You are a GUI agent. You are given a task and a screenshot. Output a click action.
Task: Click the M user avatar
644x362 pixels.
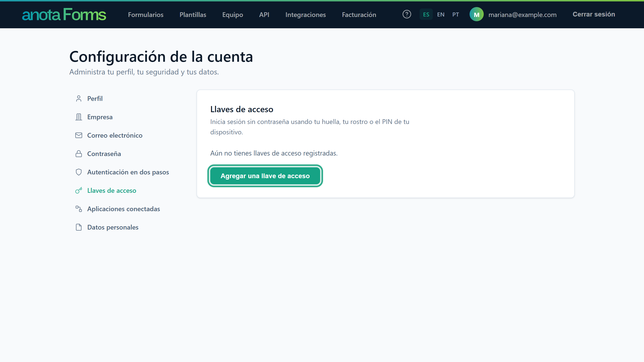pyautogui.click(x=476, y=14)
